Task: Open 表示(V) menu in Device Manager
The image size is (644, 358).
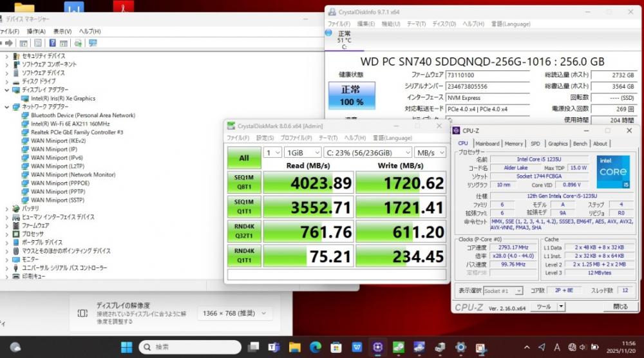Action: pos(62,31)
